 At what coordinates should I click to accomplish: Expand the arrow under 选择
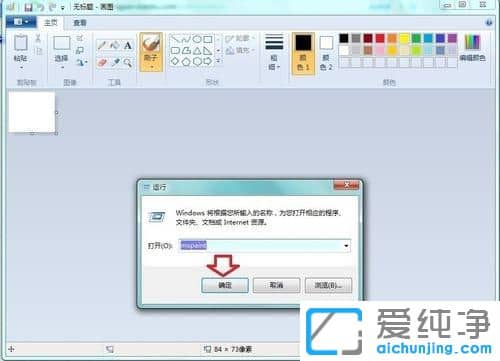click(x=62, y=68)
